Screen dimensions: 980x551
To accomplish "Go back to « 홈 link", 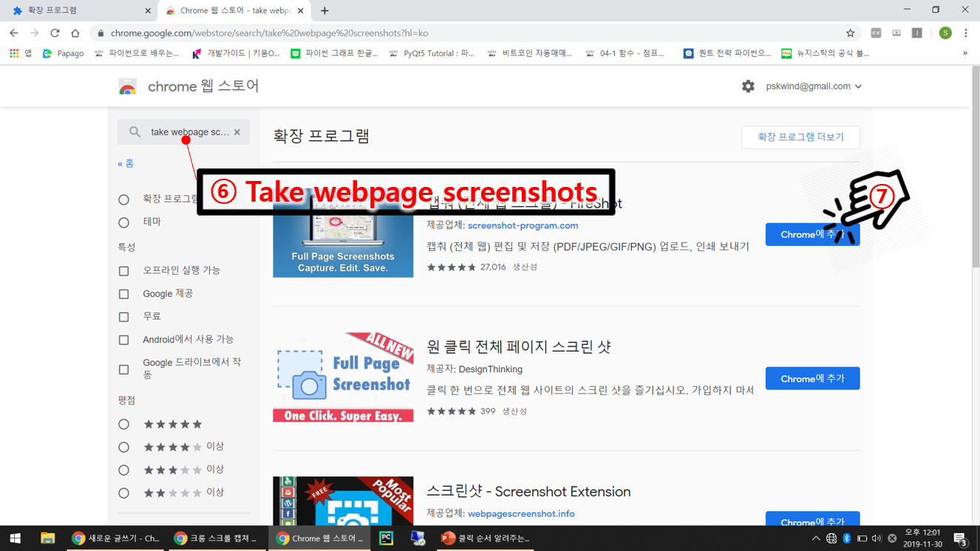I will point(126,163).
